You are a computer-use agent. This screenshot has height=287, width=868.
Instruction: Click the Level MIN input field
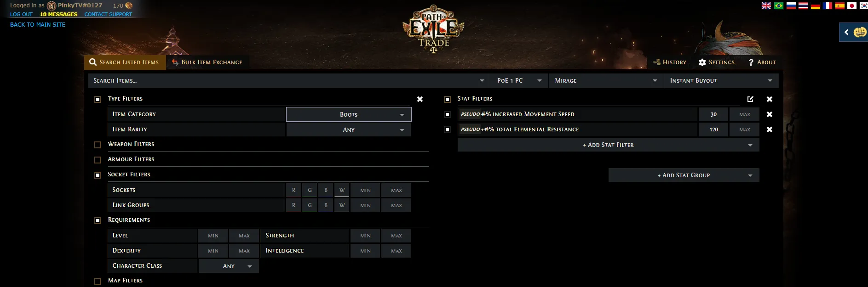[213, 236]
